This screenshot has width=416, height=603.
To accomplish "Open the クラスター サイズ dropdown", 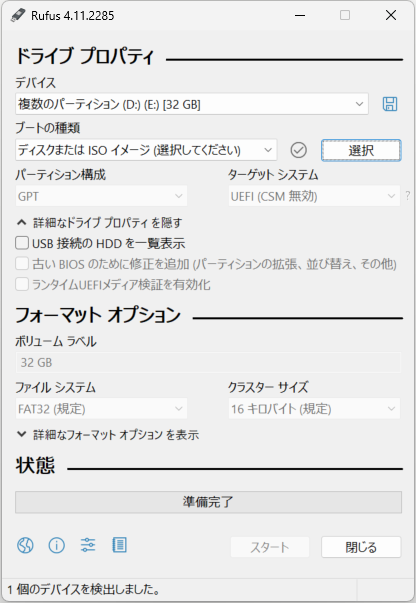I will [314, 408].
